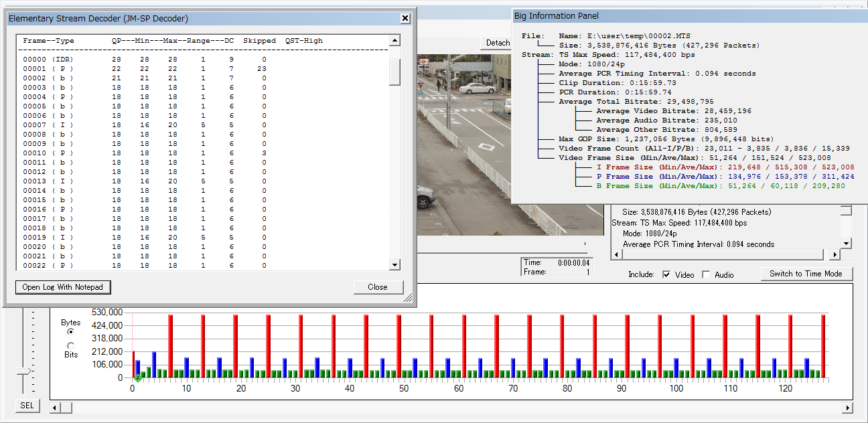The image size is (868, 423).
Task: Click decoder log scroll-up arrow
Action: (394, 41)
